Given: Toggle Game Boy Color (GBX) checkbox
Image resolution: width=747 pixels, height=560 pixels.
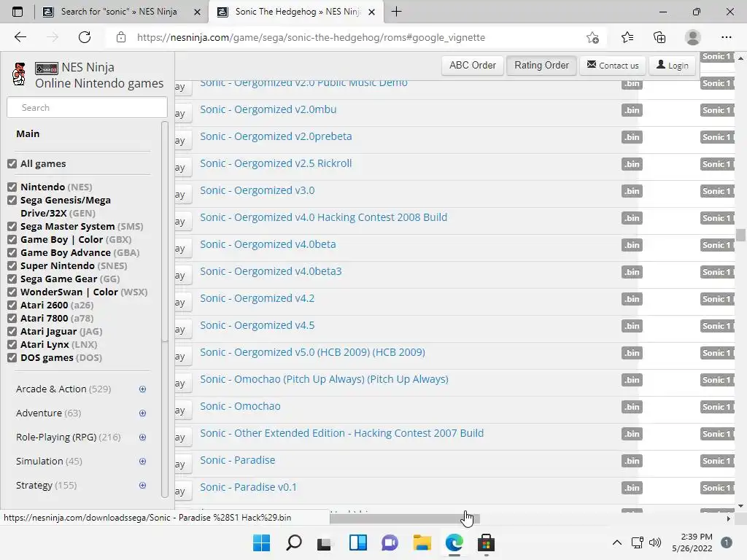Looking at the screenshot, I should coord(12,239).
